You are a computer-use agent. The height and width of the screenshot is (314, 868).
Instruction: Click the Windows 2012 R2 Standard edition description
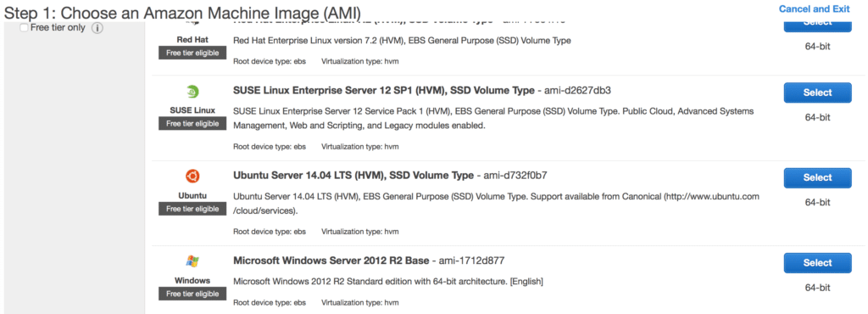(x=388, y=281)
